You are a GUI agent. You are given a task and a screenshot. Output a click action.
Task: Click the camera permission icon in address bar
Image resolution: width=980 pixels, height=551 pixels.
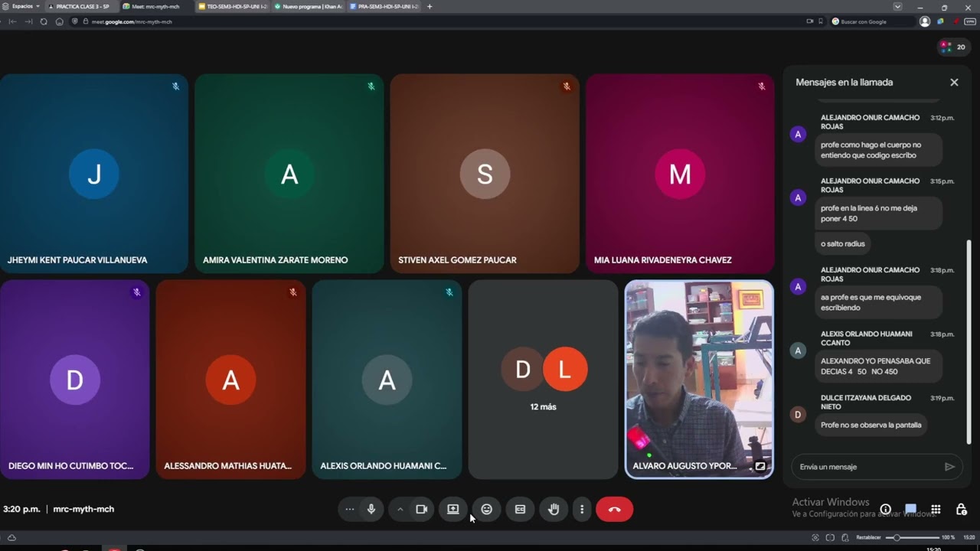[x=810, y=21]
